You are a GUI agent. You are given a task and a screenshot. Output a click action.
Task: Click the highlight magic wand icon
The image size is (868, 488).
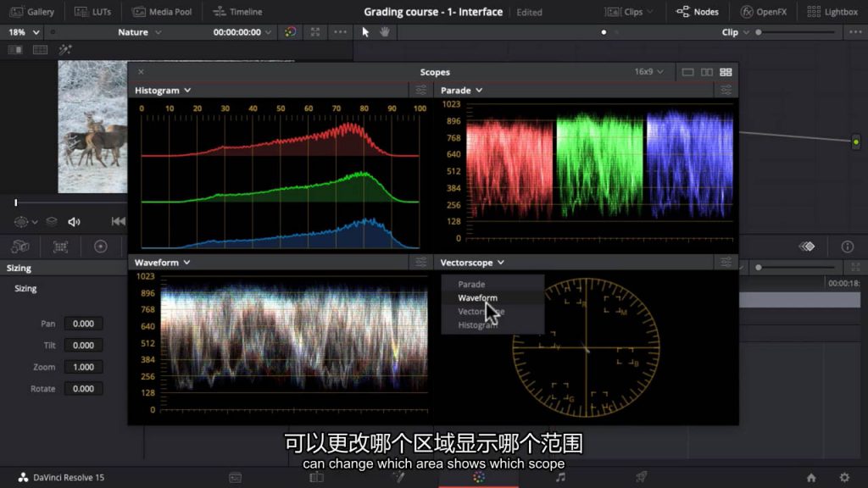(64, 50)
